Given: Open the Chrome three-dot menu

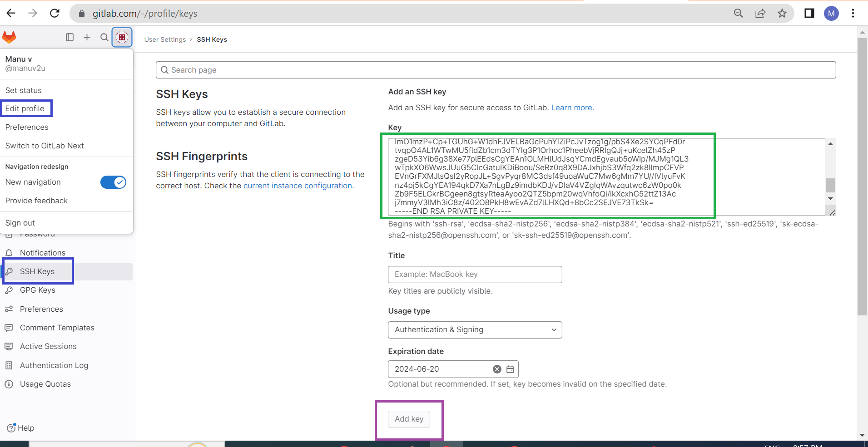Looking at the screenshot, I should [x=853, y=14].
